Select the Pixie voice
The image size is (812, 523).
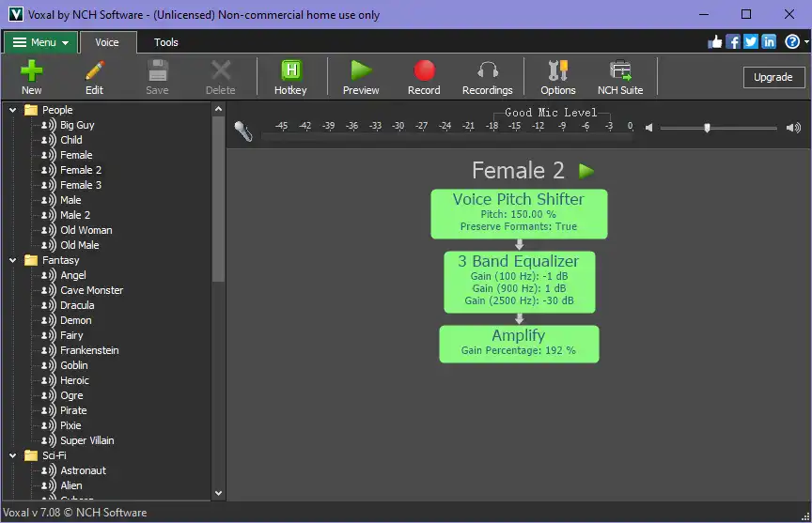click(x=70, y=425)
